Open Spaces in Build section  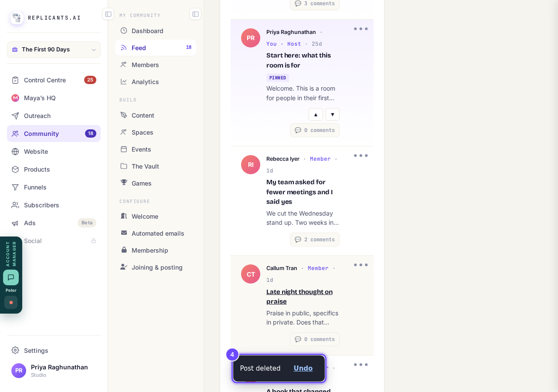156,132
